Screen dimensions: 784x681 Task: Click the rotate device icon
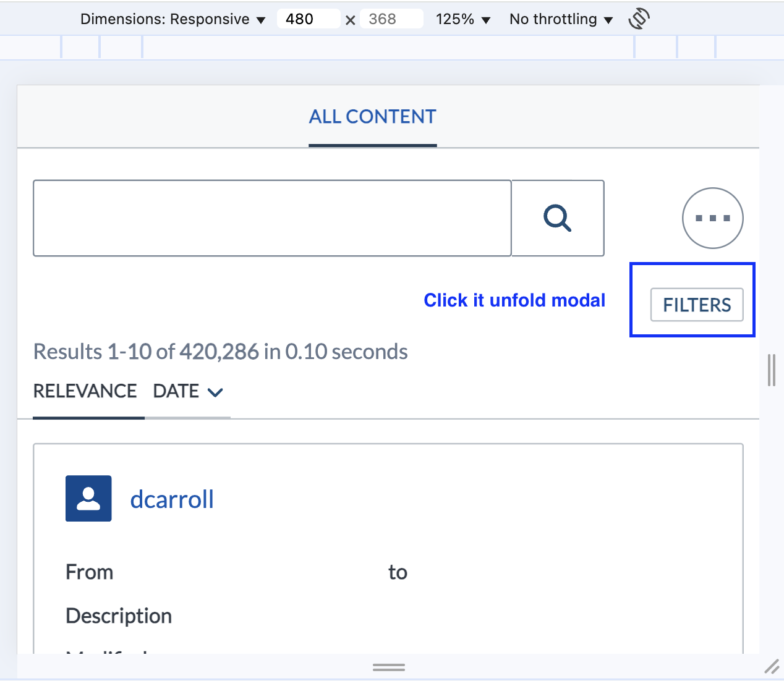(x=639, y=19)
